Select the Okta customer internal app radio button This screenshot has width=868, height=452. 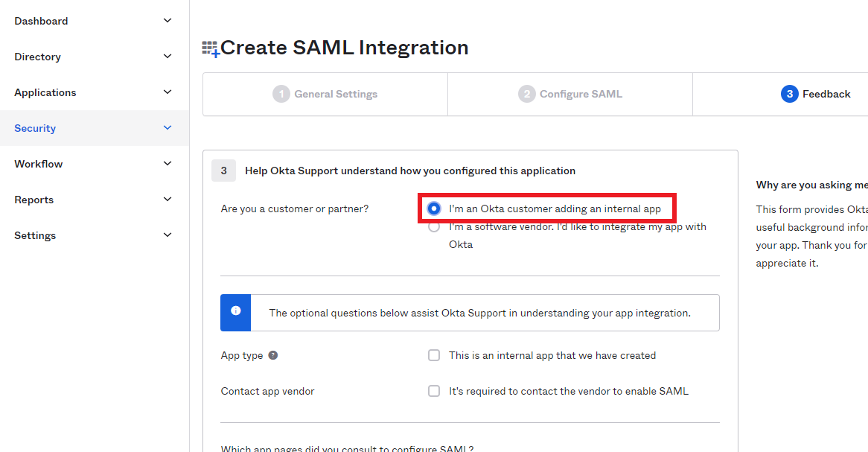tap(433, 209)
